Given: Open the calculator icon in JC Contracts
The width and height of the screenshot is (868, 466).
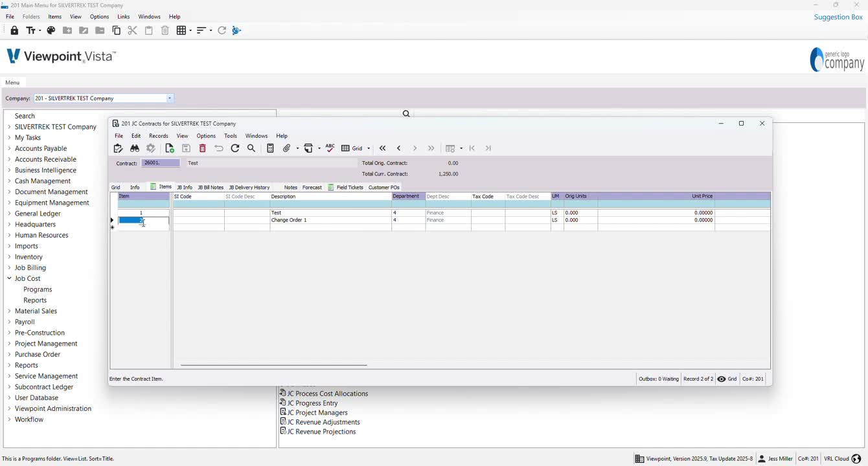Looking at the screenshot, I should [271, 148].
